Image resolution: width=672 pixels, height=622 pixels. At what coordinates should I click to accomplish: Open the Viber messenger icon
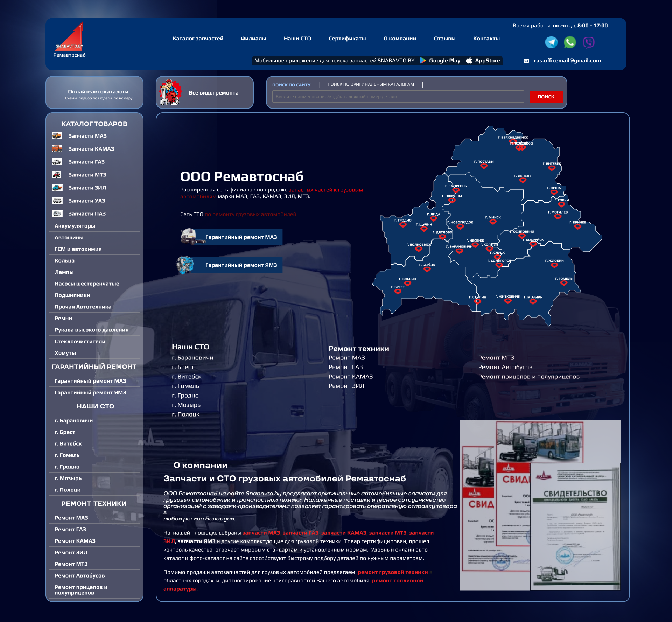point(589,42)
